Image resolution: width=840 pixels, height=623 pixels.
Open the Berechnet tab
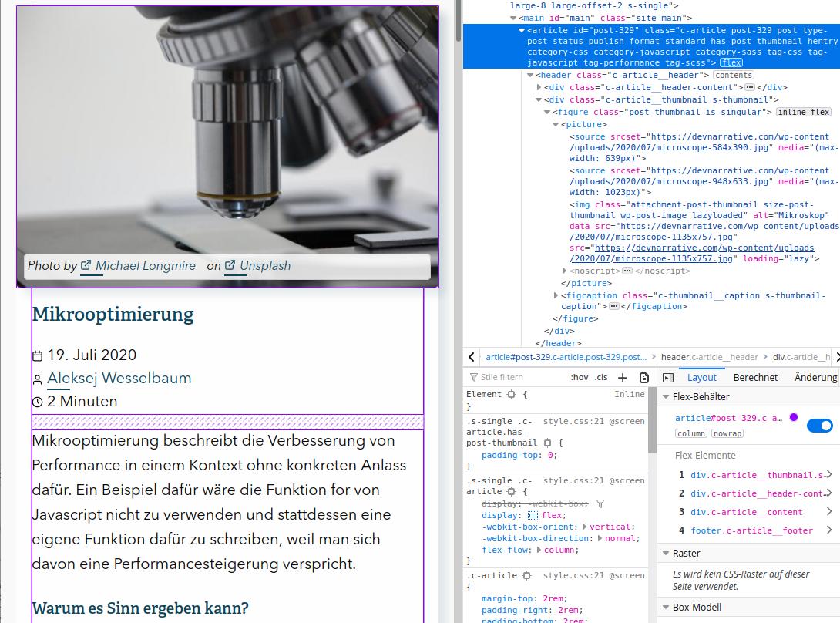(755, 378)
